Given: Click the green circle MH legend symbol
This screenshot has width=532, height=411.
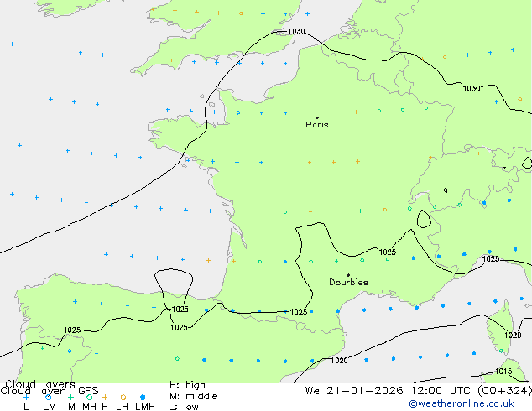Looking at the screenshot, I should (x=89, y=397).
